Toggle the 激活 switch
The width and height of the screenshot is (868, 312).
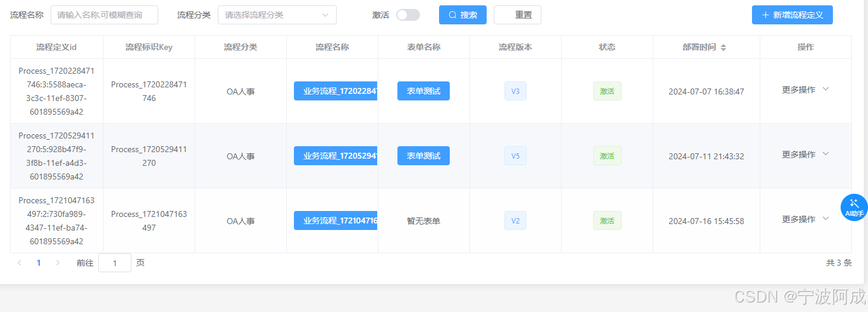point(408,15)
